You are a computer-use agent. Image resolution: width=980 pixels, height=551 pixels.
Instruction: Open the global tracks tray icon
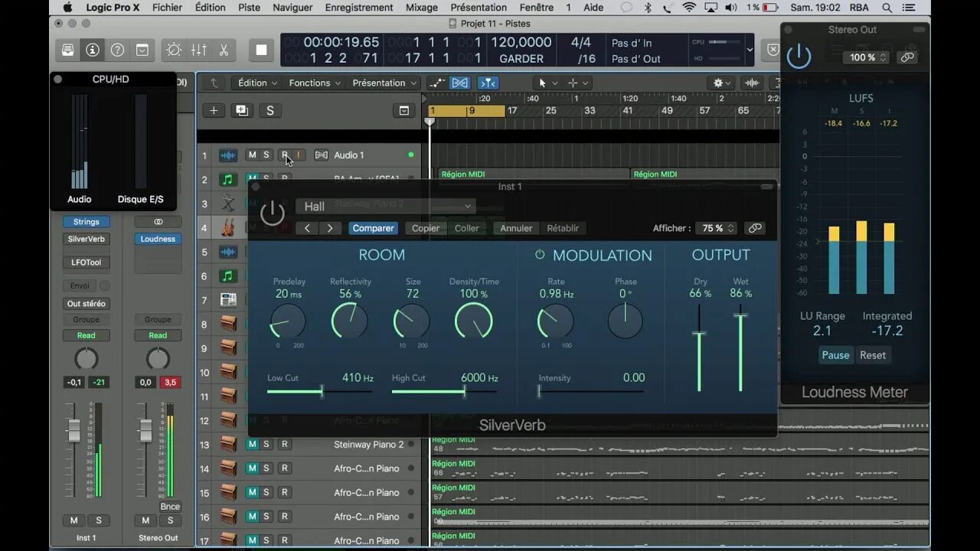point(403,110)
